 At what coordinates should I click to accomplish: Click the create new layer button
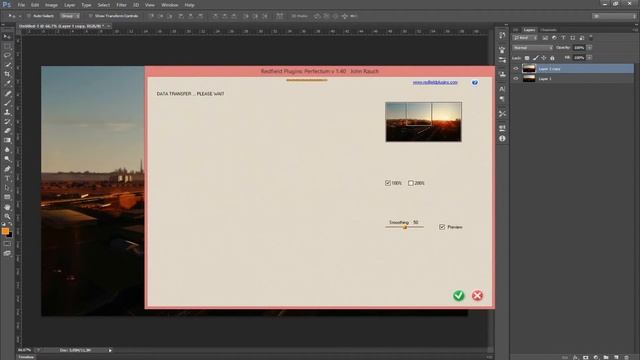[x=616, y=357]
